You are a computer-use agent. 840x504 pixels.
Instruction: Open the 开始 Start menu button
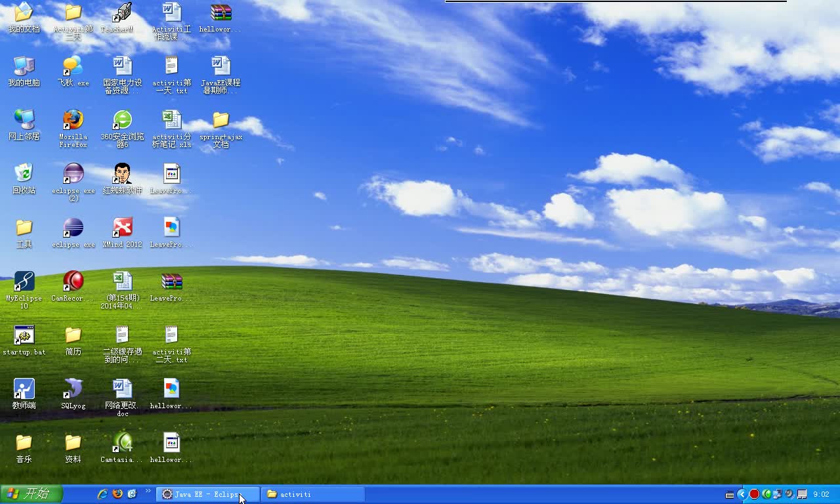click(31, 494)
